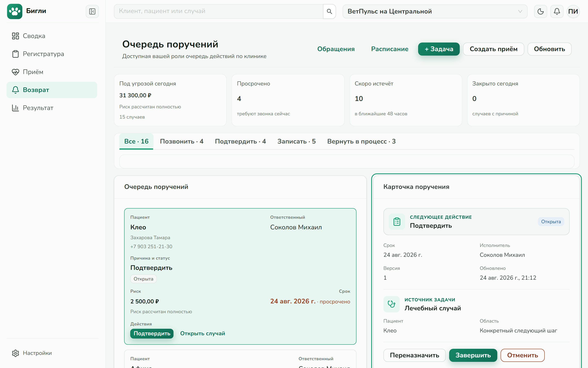Click the Источник задачи stethoscope icon
This screenshot has height=368, width=588.
tap(391, 304)
